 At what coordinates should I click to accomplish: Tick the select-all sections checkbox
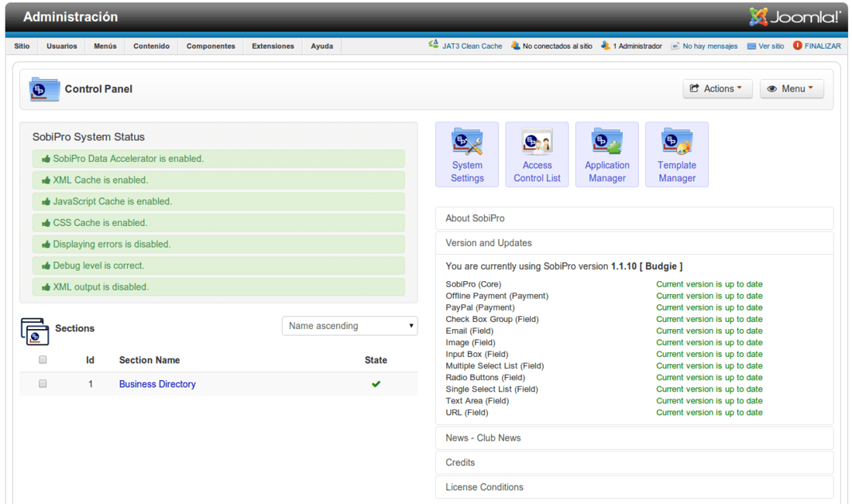click(x=43, y=359)
